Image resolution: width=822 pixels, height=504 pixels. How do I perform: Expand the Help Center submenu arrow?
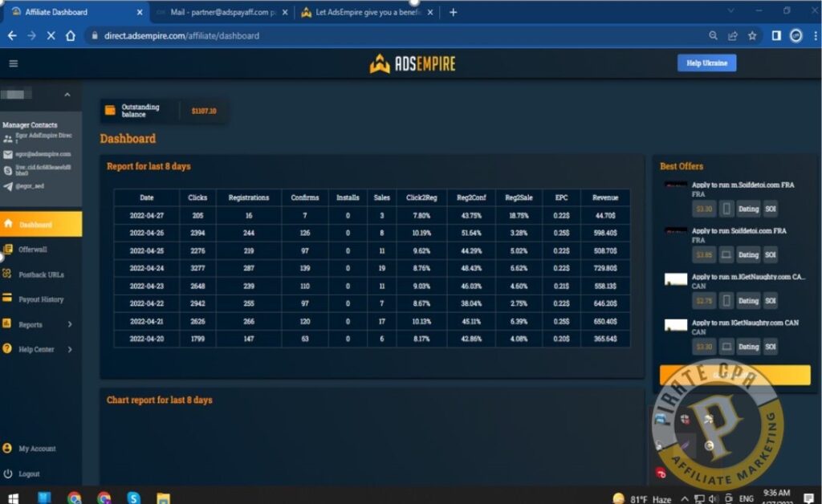(70, 349)
